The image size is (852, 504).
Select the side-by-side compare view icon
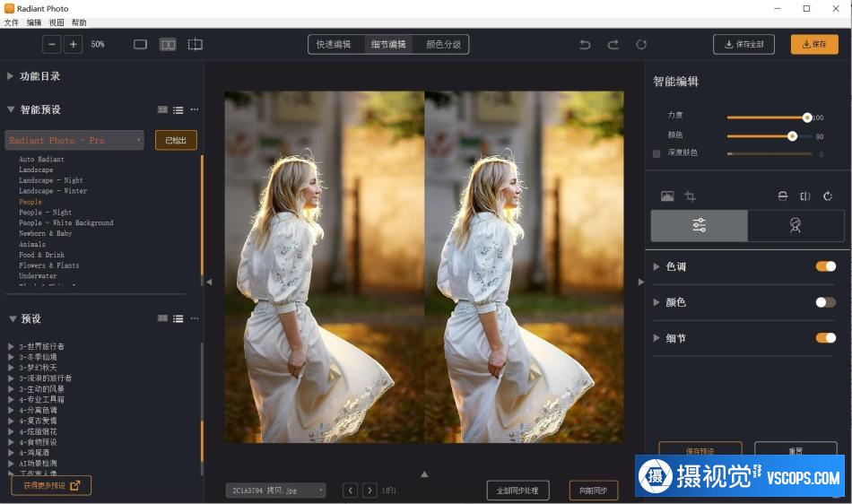click(x=168, y=45)
